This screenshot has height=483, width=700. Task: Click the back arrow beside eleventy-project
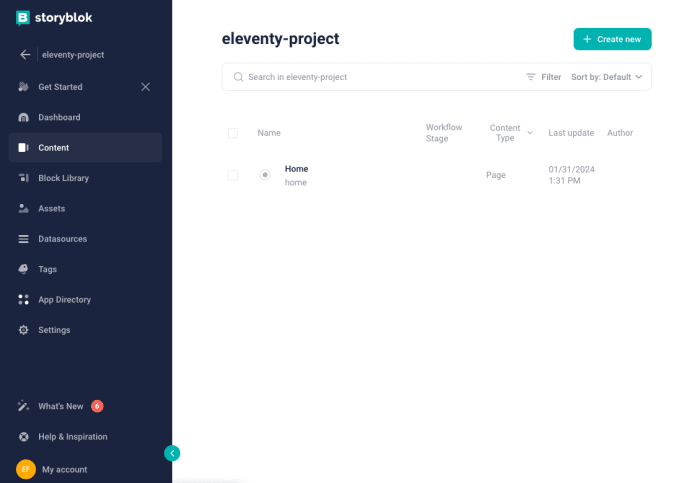click(25, 54)
